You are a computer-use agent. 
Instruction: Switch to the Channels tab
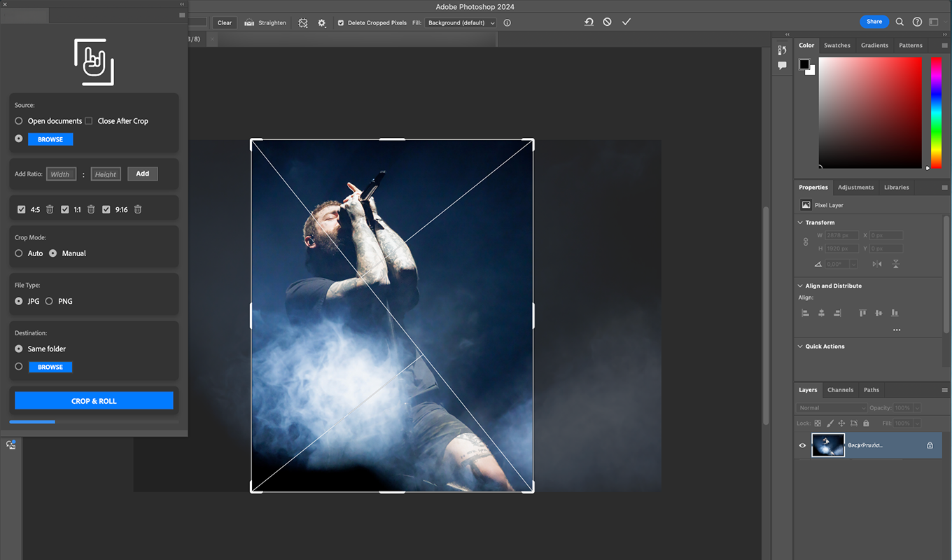(x=840, y=390)
